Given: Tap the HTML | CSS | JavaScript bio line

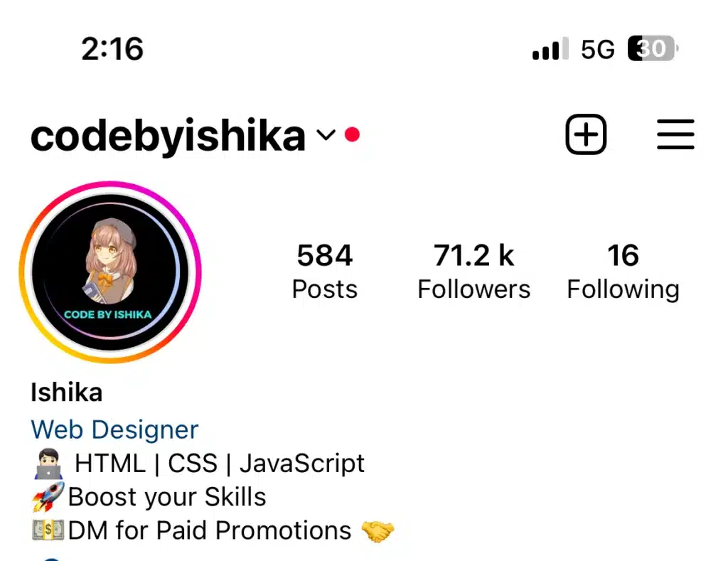Looking at the screenshot, I should (220, 464).
